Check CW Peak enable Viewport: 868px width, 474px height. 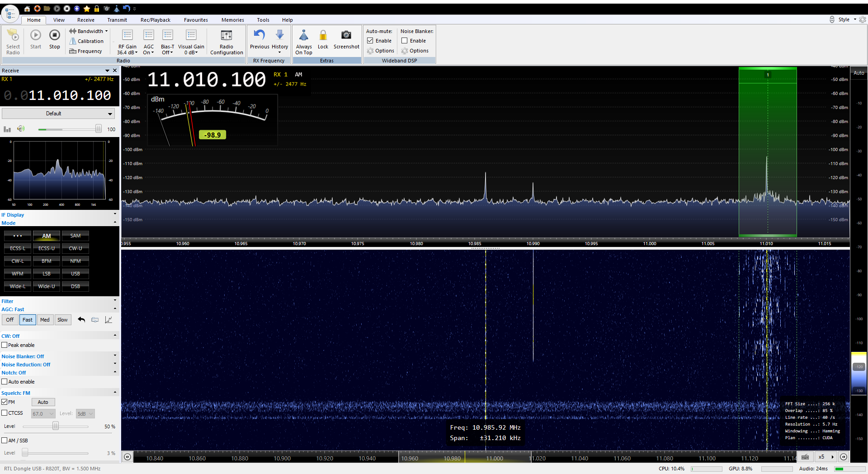pos(5,345)
